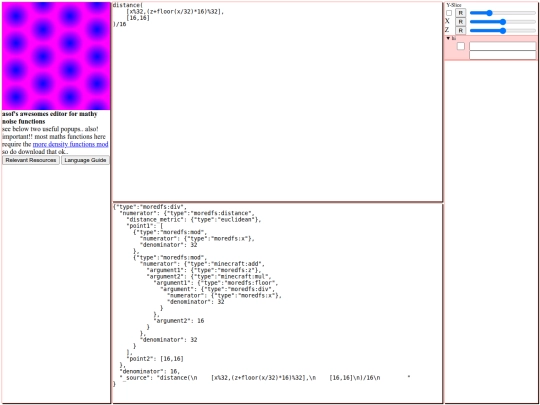Follow the more density functions mod link

point(70,144)
